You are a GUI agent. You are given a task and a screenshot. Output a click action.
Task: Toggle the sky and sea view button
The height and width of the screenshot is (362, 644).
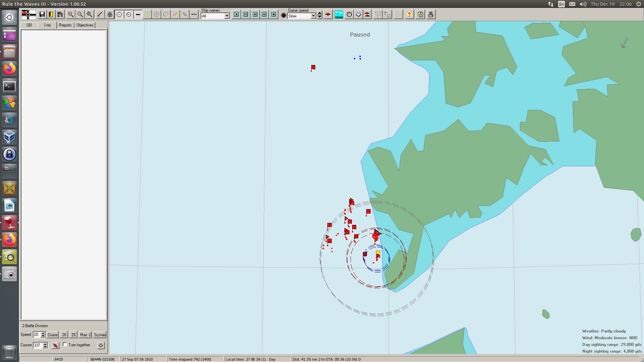pos(339,14)
